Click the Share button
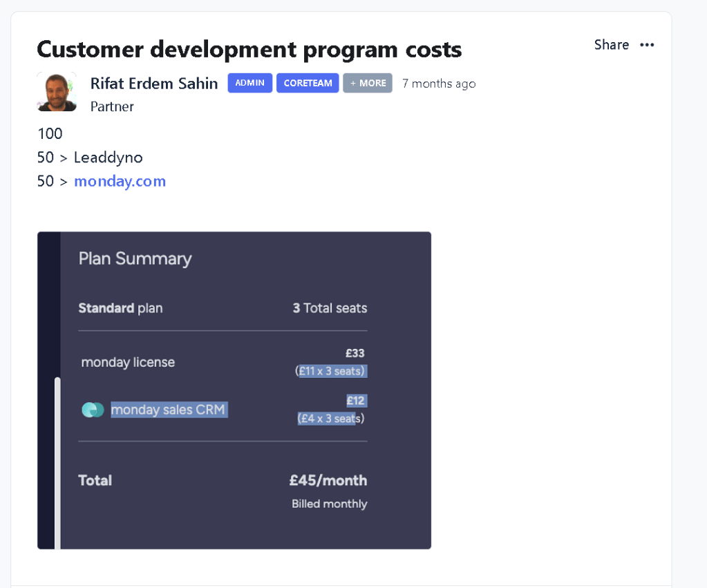This screenshot has width=707, height=588. click(x=612, y=45)
